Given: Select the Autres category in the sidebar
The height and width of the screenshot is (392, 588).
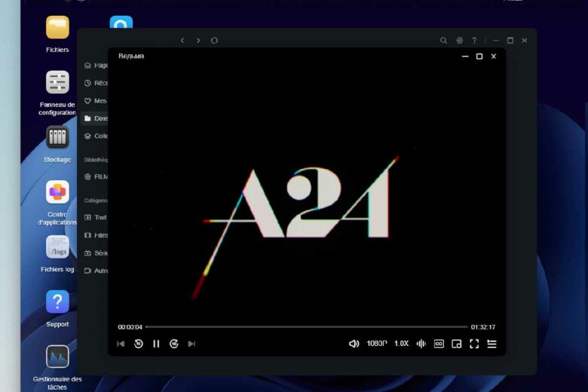Looking at the screenshot, I should click(96, 271).
